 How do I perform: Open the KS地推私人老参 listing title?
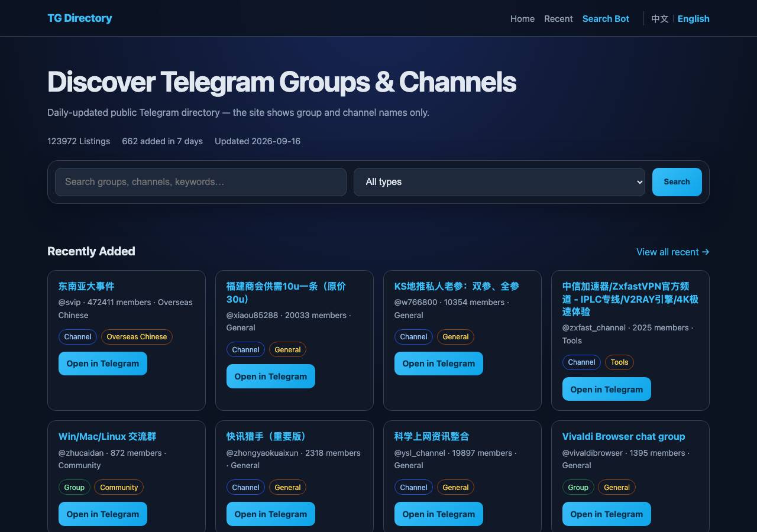tap(457, 286)
